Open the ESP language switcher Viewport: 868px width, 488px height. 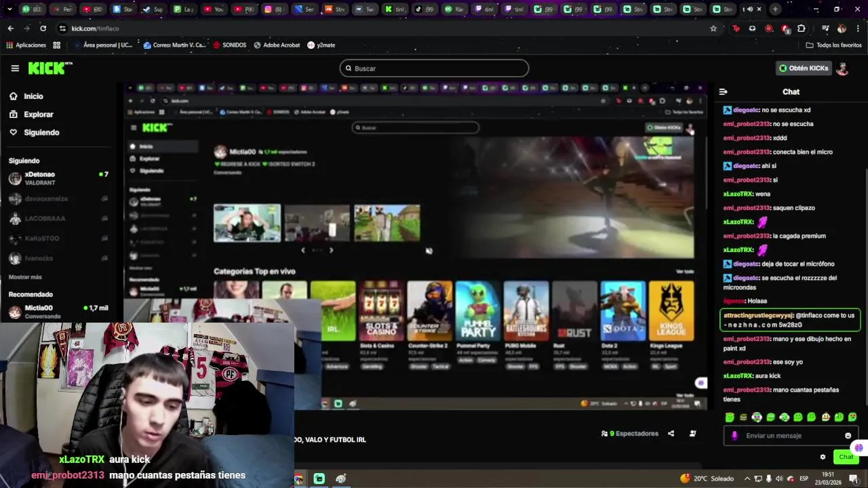[806, 479]
